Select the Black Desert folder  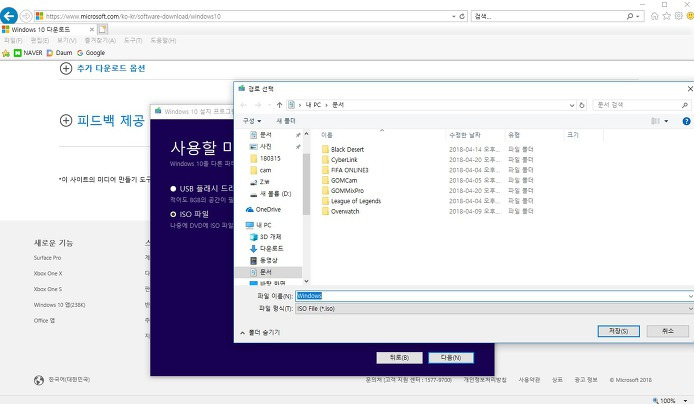[x=343, y=149]
